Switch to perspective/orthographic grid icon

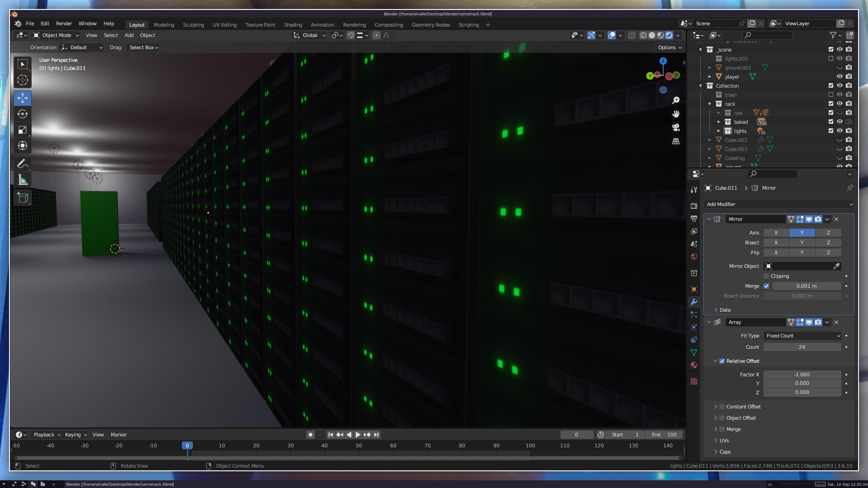click(676, 141)
